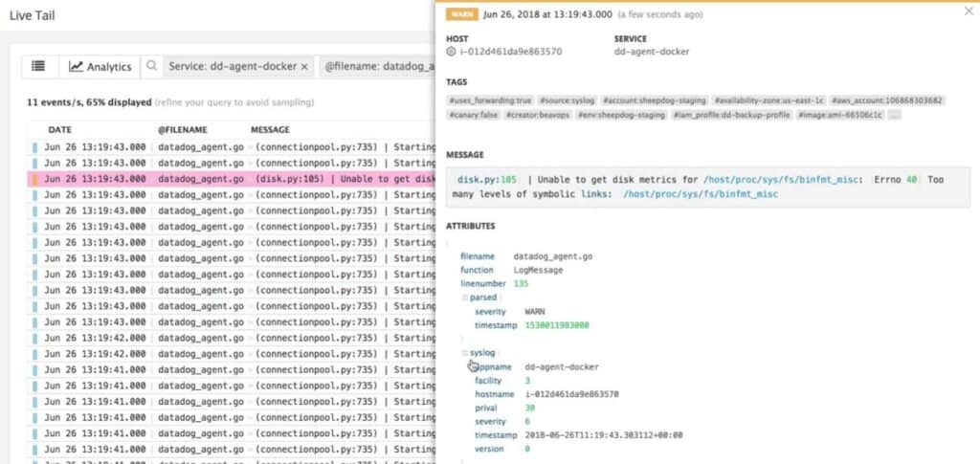Select the #availability-zone:us-east-1c tag
Screen dimensions: 980x464
coord(769,100)
